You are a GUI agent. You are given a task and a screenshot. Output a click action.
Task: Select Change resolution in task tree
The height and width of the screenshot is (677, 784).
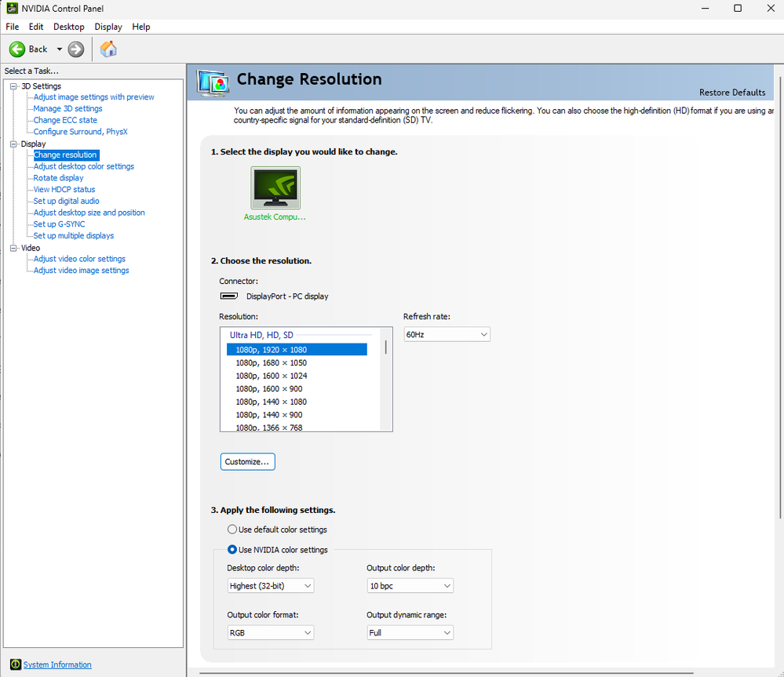tap(65, 155)
